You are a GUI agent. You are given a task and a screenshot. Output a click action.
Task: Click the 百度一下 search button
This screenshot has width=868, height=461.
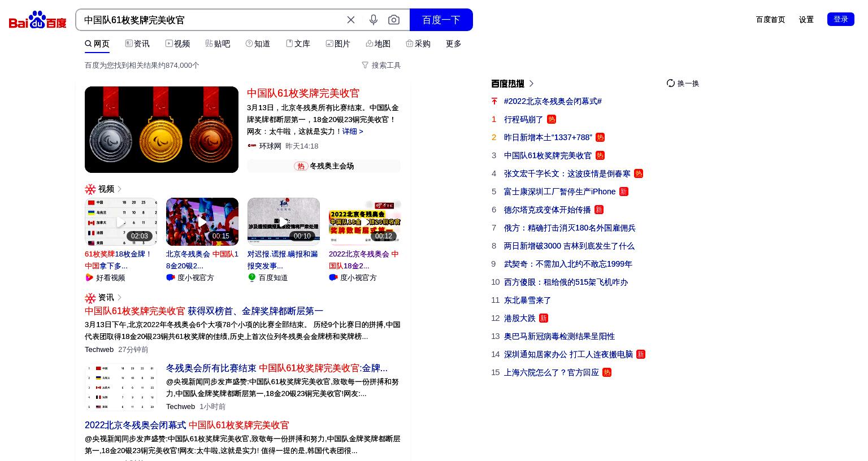(441, 20)
